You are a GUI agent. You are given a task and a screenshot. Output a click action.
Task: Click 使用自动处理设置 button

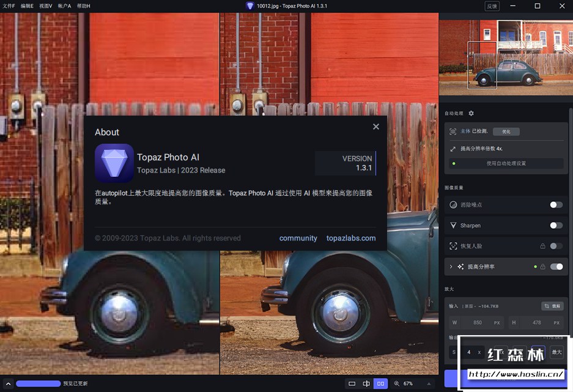tap(506, 163)
